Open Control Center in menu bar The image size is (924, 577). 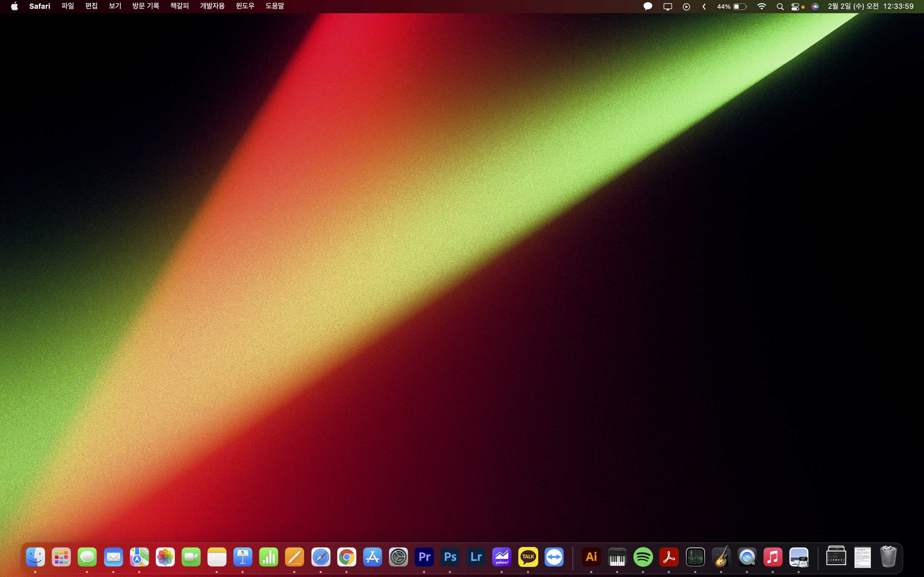tap(795, 7)
